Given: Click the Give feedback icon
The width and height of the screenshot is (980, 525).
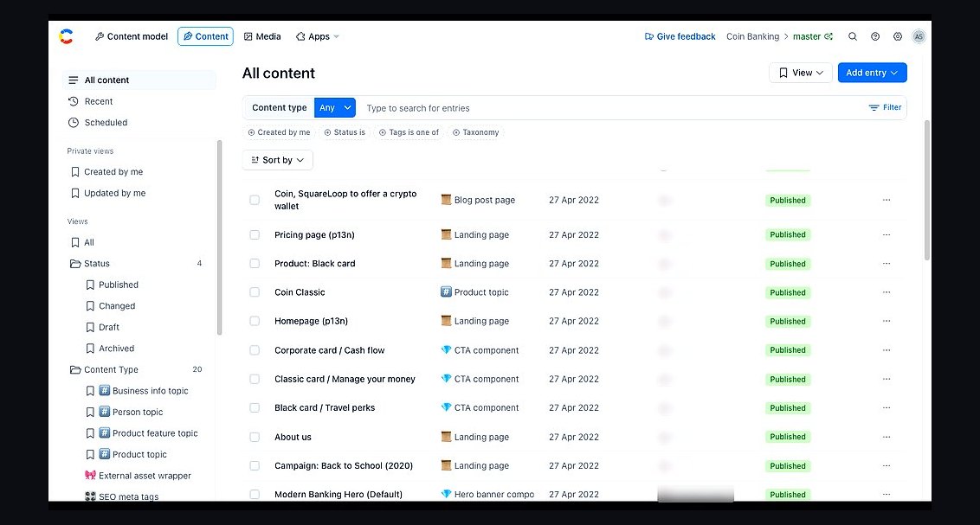Looking at the screenshot, I should tap(648, 37).
